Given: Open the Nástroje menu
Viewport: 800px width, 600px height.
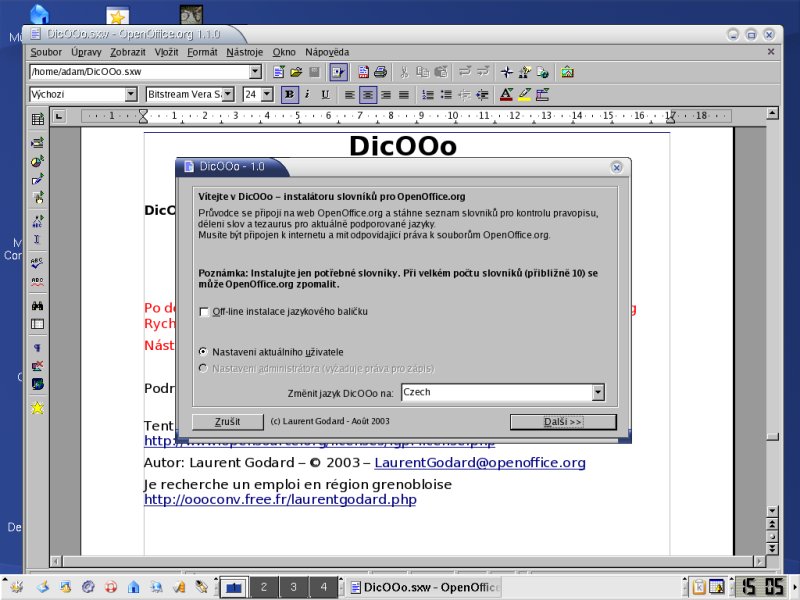Looking at the screenshot, I should tap(244, 52).
